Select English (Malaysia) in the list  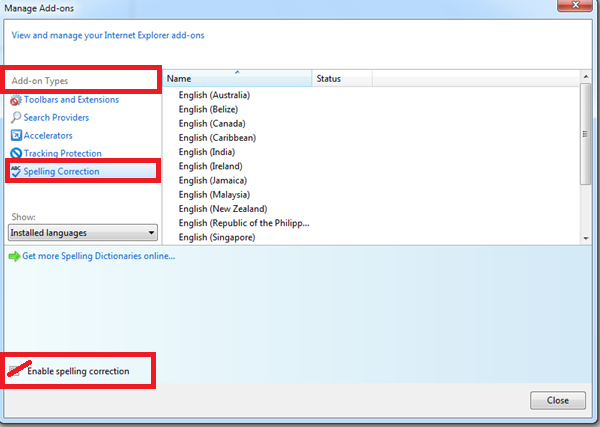pos(214,195)
